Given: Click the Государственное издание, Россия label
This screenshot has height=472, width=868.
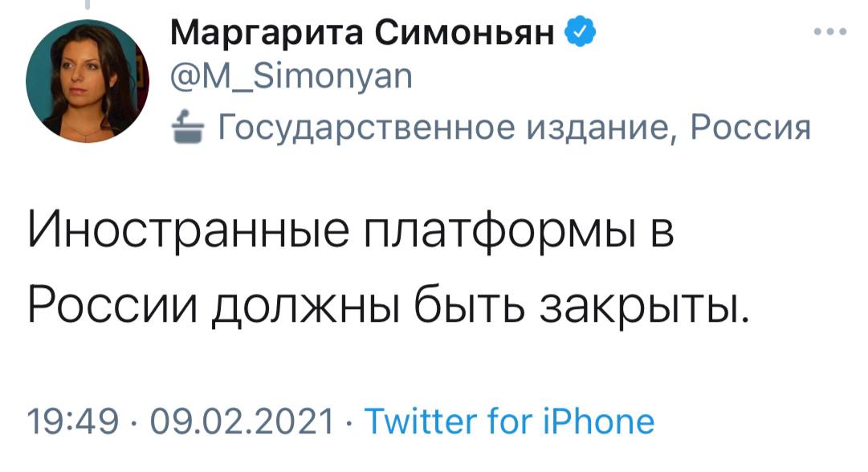Looking at the screenshot, I should point(512,127).
